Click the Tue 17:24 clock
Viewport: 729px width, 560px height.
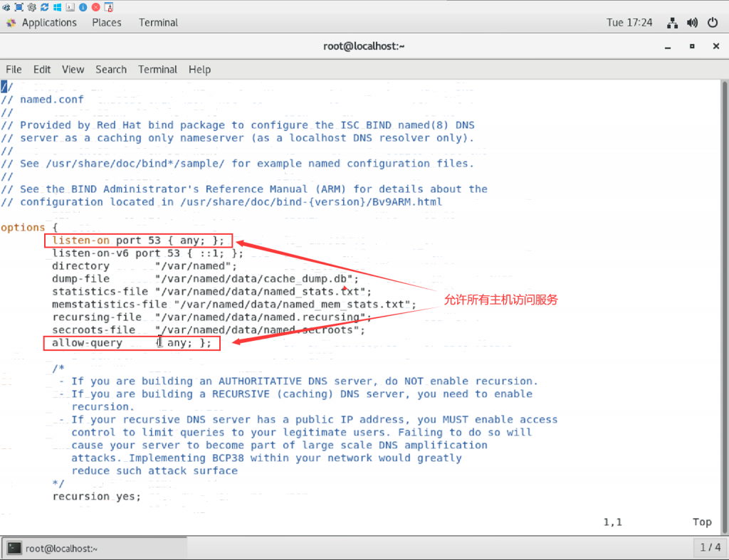click(629, 23)
